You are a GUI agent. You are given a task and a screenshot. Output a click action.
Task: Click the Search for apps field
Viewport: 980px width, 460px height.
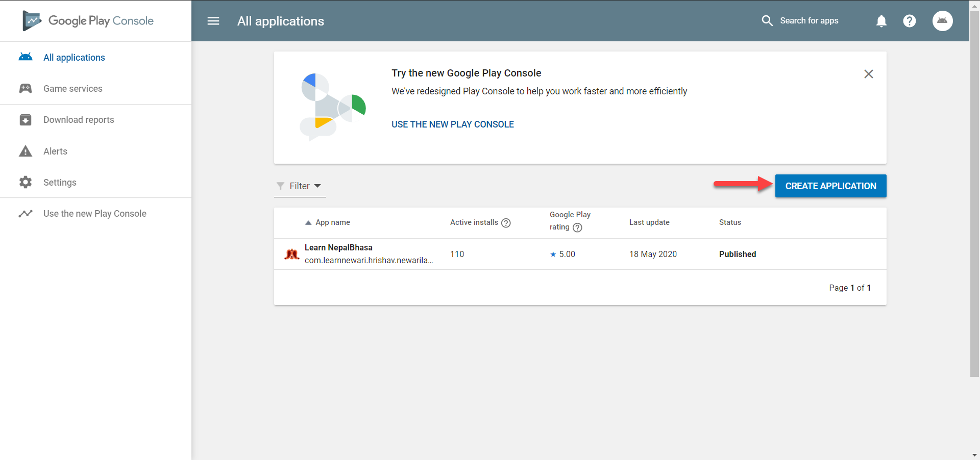[809, 21]
